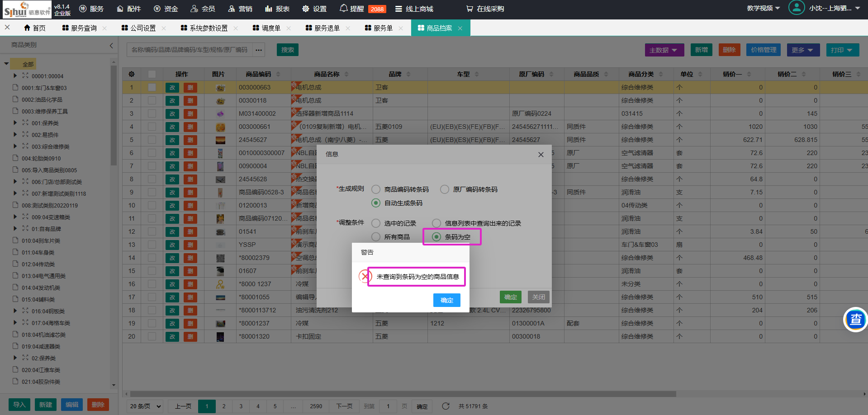Close the 信息 dialog with X icon
The image size is (868, 415).
541,155
